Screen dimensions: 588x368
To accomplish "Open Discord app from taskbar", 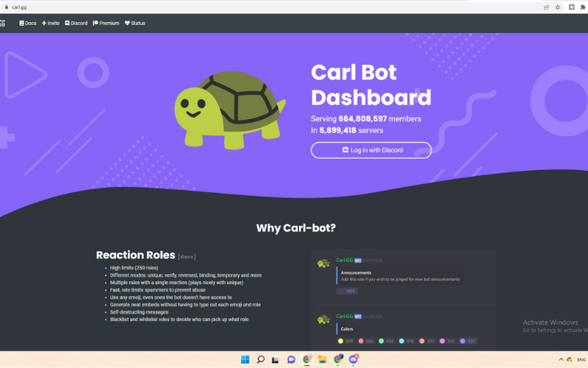I will (354, 359).
